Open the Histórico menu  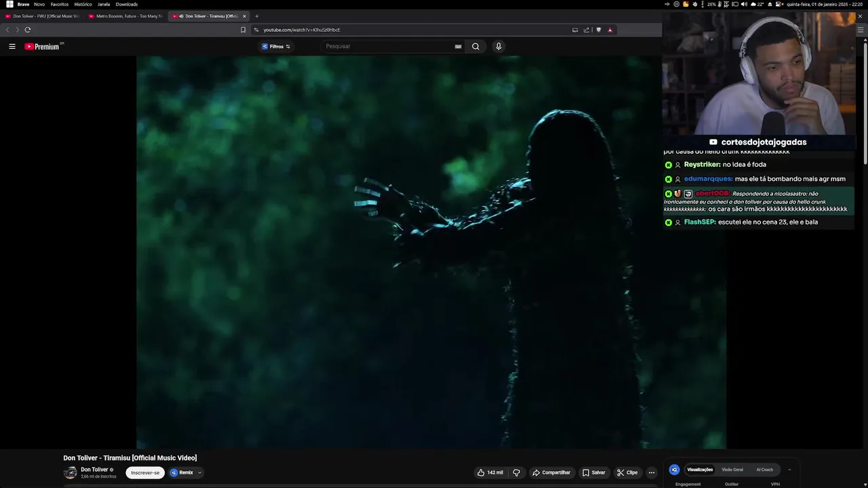point(83,4)
